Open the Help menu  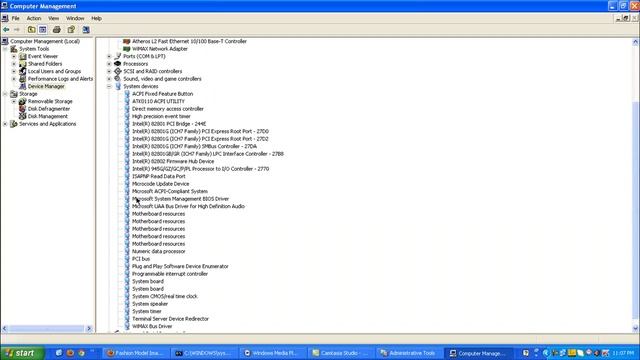tap(96, 18)
